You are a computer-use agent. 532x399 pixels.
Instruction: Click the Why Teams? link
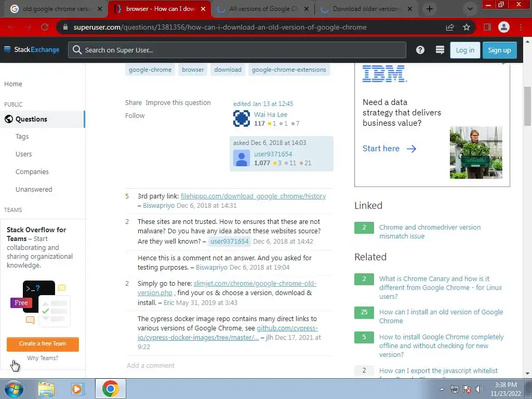[43, 358]
